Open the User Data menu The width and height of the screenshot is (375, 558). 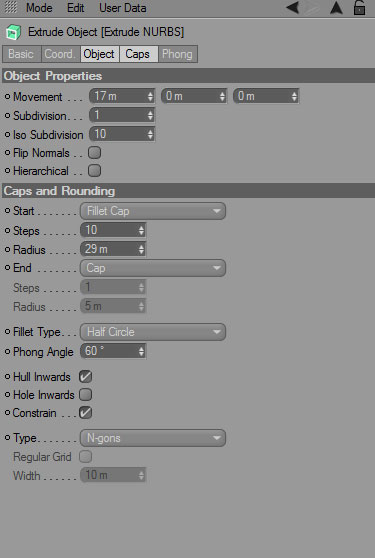[123, 8]
